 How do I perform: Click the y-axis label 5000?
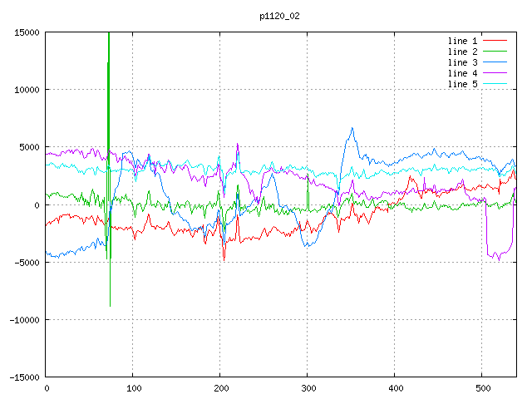(x=30, y=147)
